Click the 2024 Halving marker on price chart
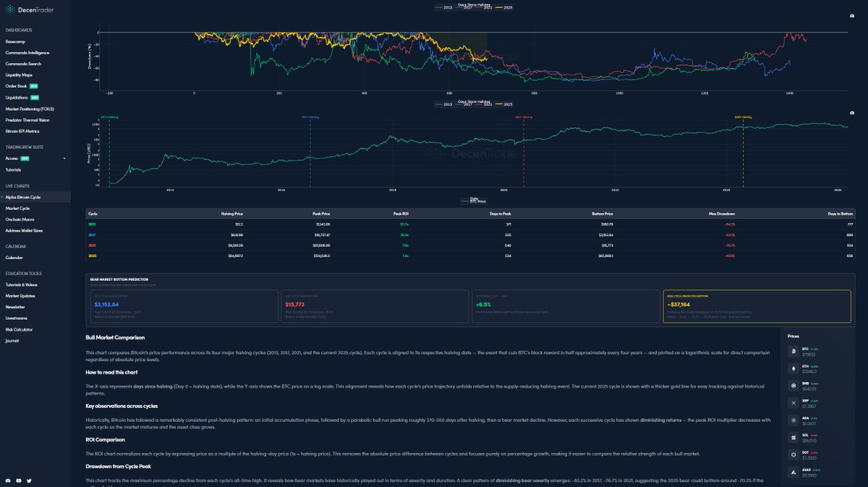Screen dimensions: 868x487 743,117
